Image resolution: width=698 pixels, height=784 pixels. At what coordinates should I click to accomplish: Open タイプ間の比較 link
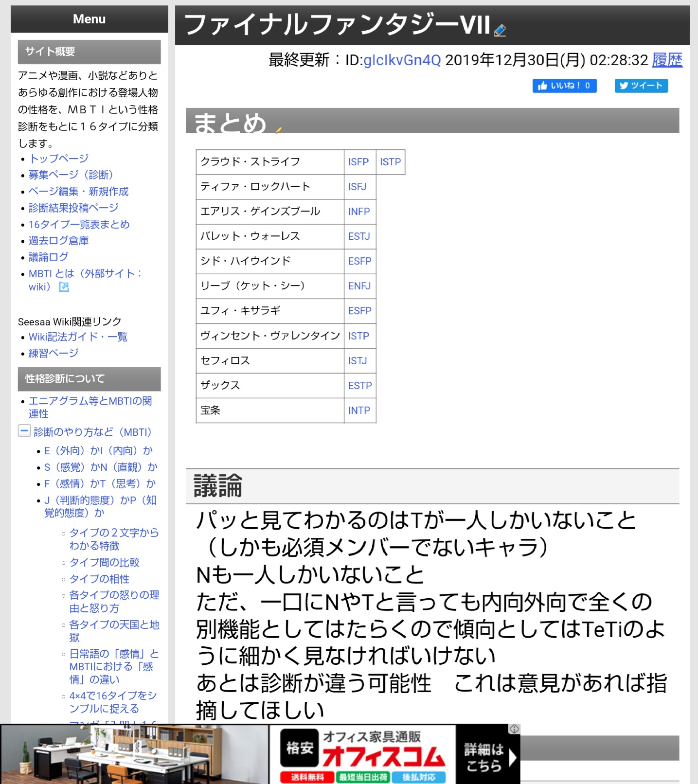coord(105,562)
